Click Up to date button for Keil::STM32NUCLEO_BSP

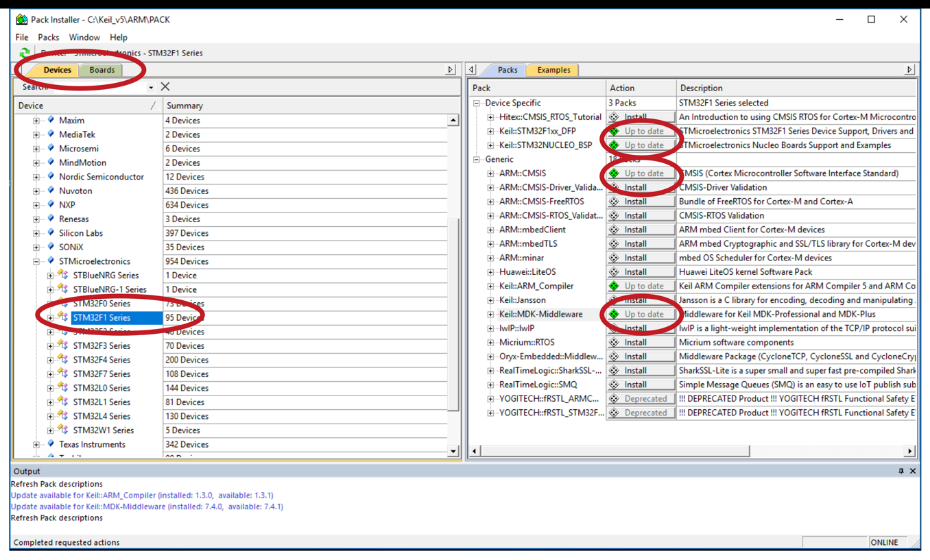pyautogui.click(x=641, y=145)
